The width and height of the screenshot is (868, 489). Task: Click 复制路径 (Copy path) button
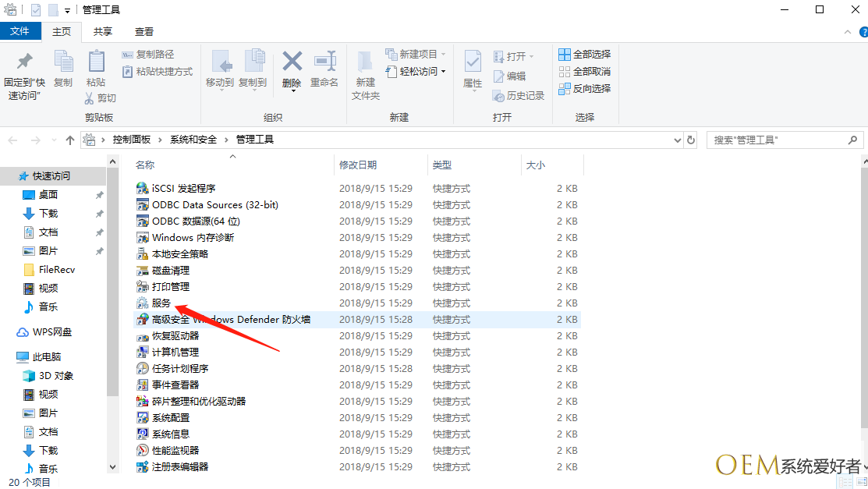pos(148,55)
